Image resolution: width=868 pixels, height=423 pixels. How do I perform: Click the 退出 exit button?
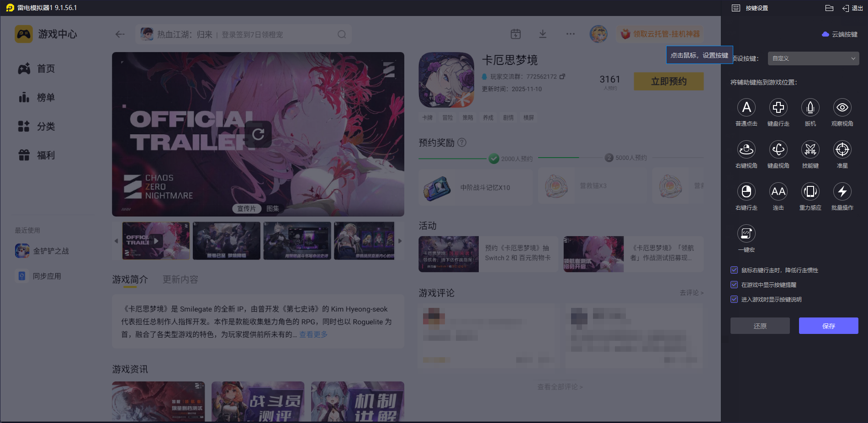(x=852, y=8)
